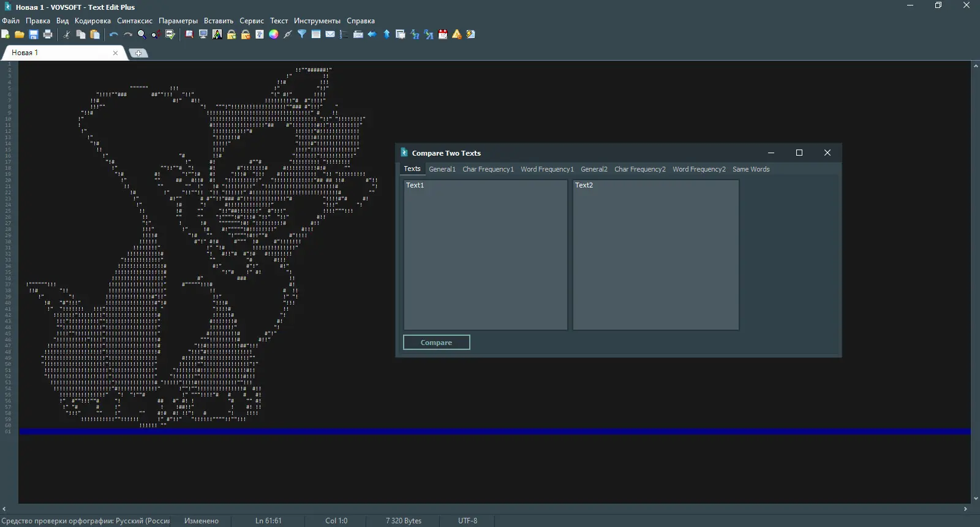Click the horizontal scrollbar right arrow

point(966,509)
